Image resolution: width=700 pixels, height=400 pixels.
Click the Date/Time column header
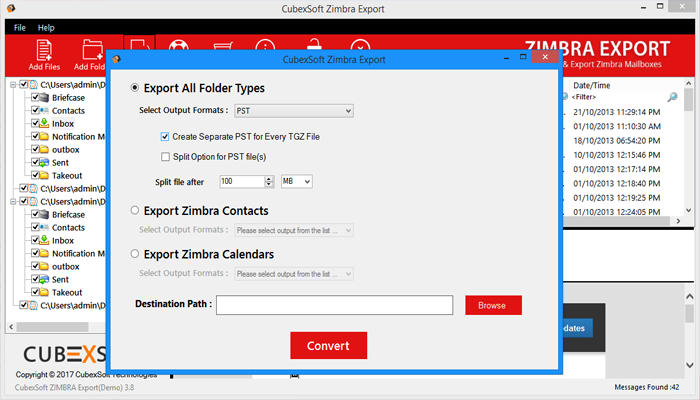pyautogui.click(x=592, y=85)
